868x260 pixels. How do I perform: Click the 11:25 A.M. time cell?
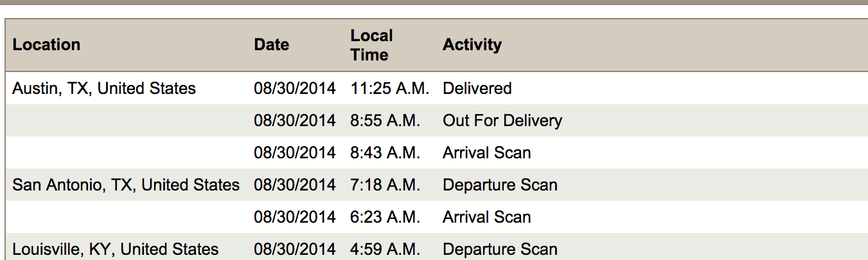coord(389,89)
